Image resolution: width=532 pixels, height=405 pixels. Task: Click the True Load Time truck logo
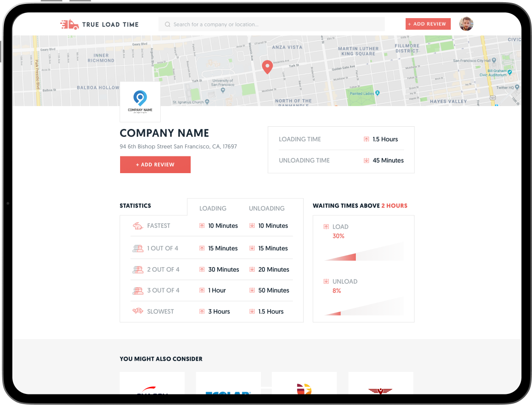coord(69,24)
